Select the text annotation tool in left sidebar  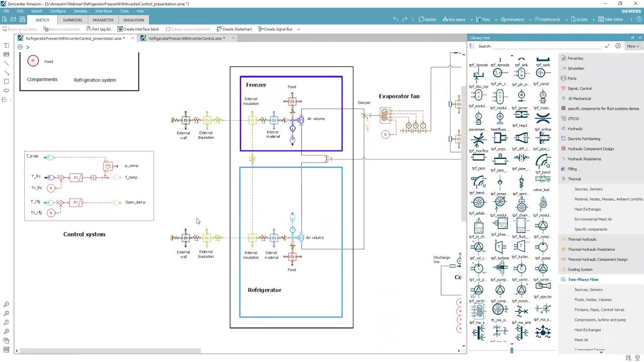pos(6,45)
